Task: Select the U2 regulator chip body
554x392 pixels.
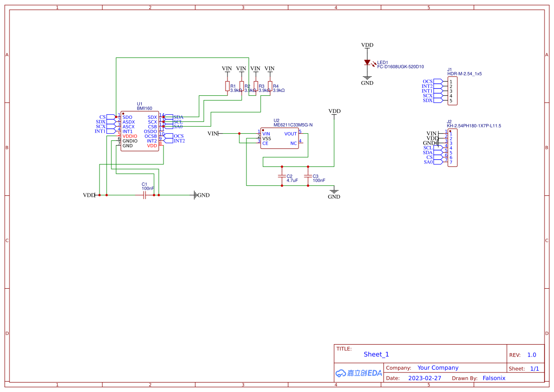Action: [280, 138]
